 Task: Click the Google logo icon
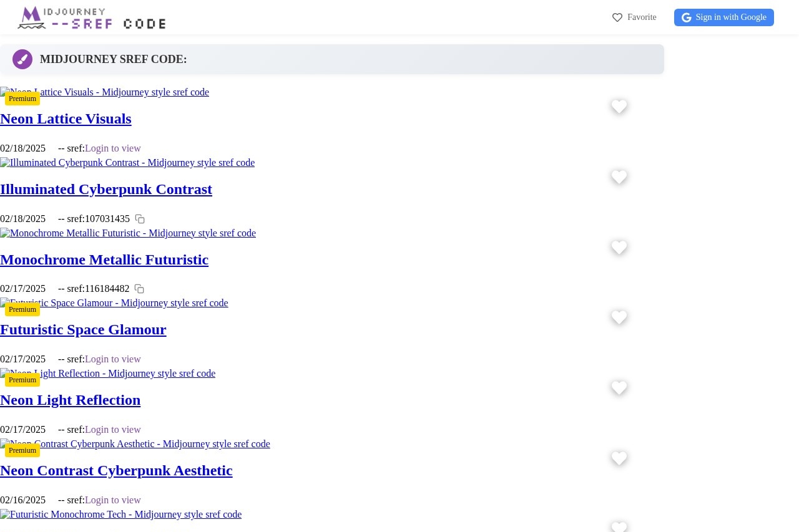[687, 17]
